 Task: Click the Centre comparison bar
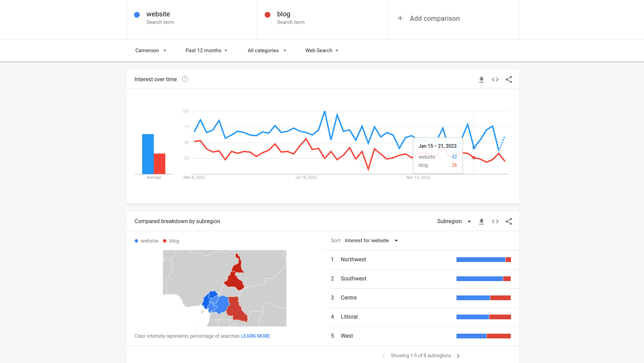point(484,298)
